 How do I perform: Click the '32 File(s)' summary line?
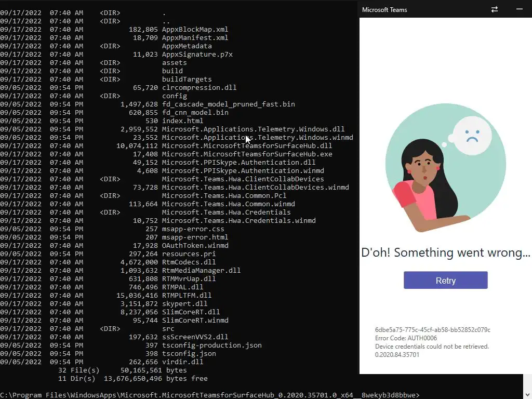click(x=123, y=370)
